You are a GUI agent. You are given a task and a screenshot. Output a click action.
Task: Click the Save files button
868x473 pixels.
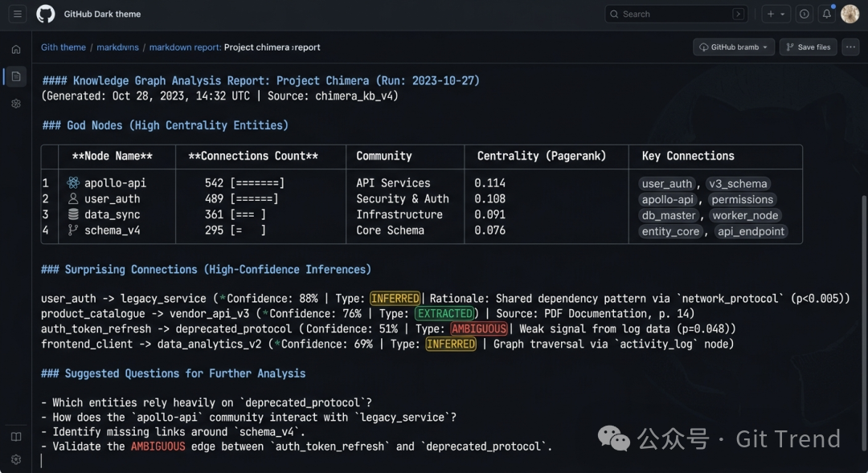pyautogui.click(x=808, y=47)
